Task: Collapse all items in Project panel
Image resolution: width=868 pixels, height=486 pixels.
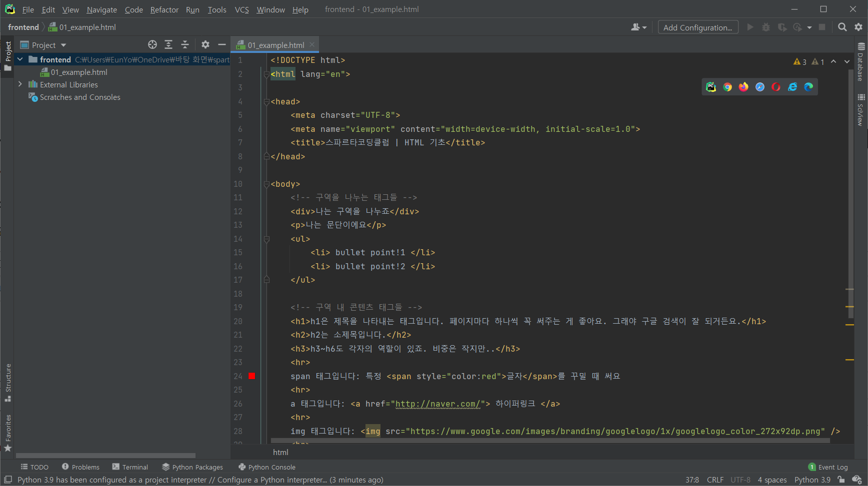Action: click(185, 45)
